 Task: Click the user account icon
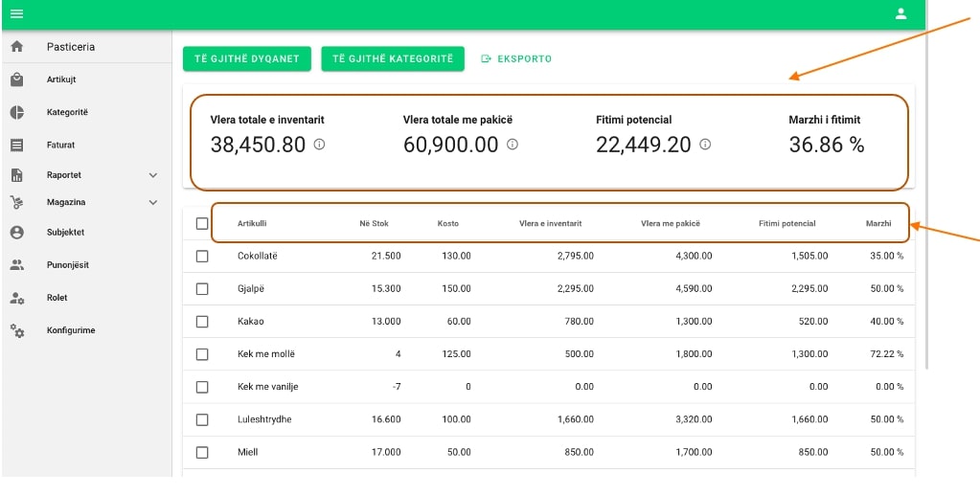[x=900, y=13]
